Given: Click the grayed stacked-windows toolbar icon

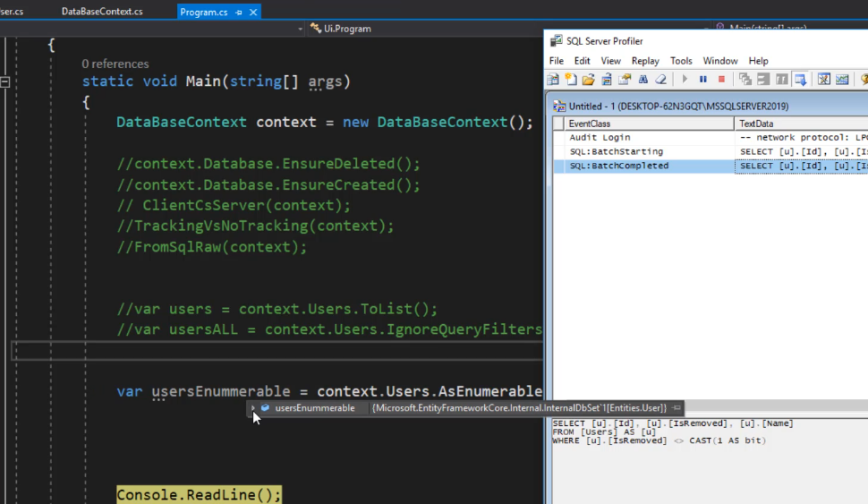Looking at the screenshot, I should [745, 79].
